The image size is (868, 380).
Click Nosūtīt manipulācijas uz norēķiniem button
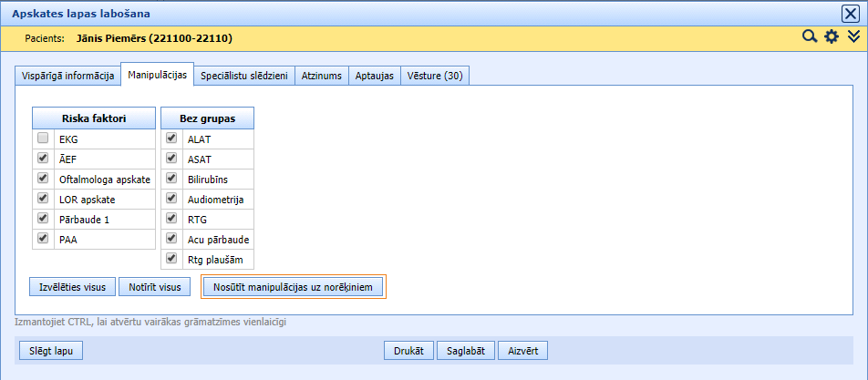coord(293,287)
